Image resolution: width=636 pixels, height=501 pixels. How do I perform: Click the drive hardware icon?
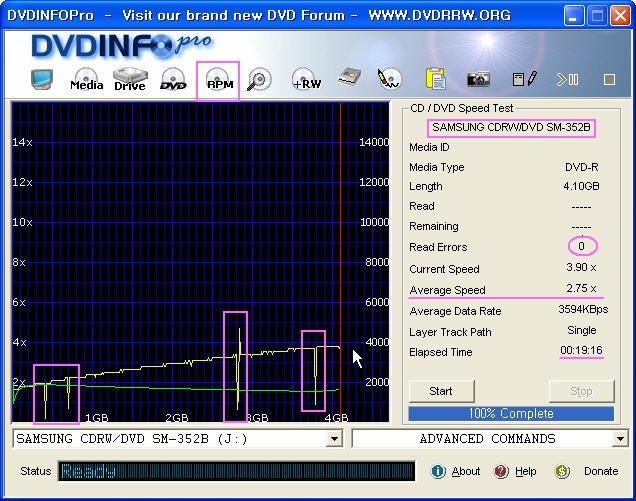tap(350, 77)
